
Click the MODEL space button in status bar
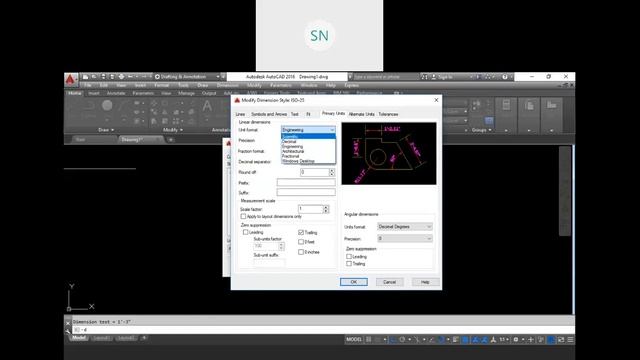coord(353,340)
